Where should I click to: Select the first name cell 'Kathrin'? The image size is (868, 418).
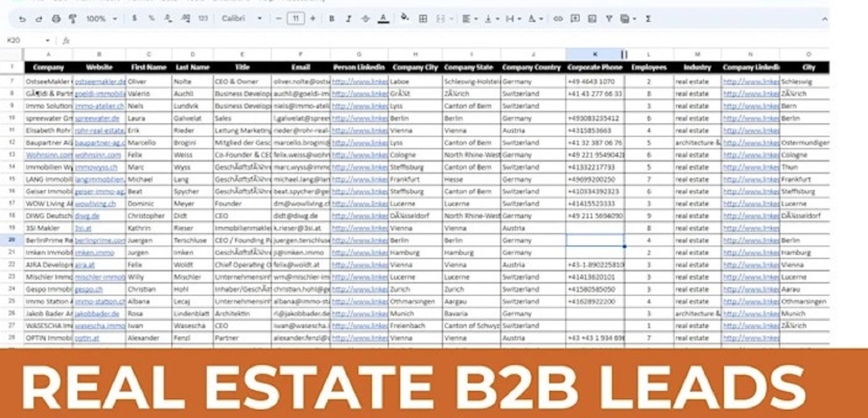148,228
